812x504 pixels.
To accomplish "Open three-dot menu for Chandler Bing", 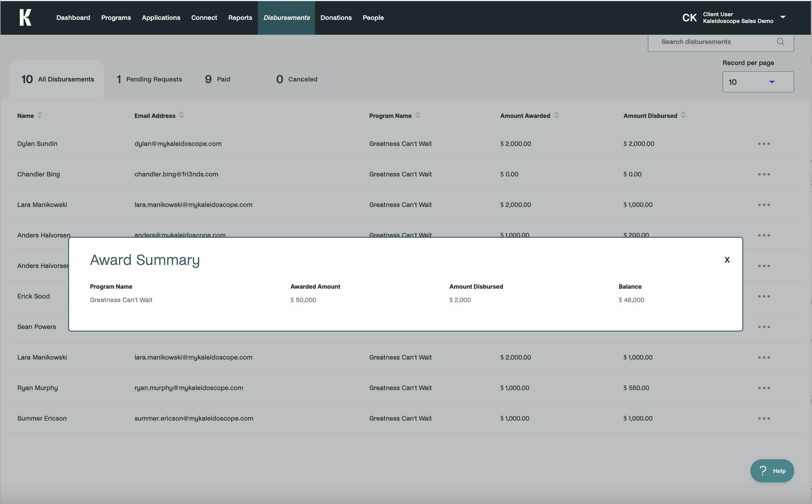I will (764, 174).
